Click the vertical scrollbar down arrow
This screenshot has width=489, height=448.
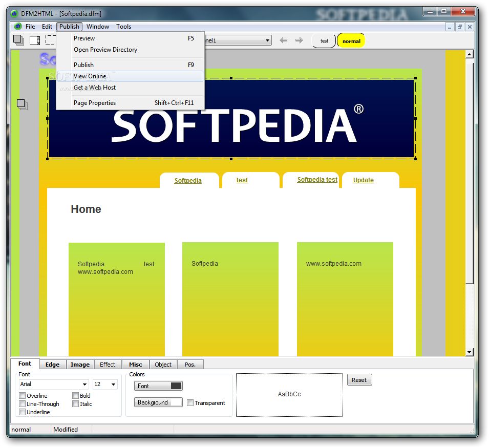pyautogui.click(x=470, y=352)
